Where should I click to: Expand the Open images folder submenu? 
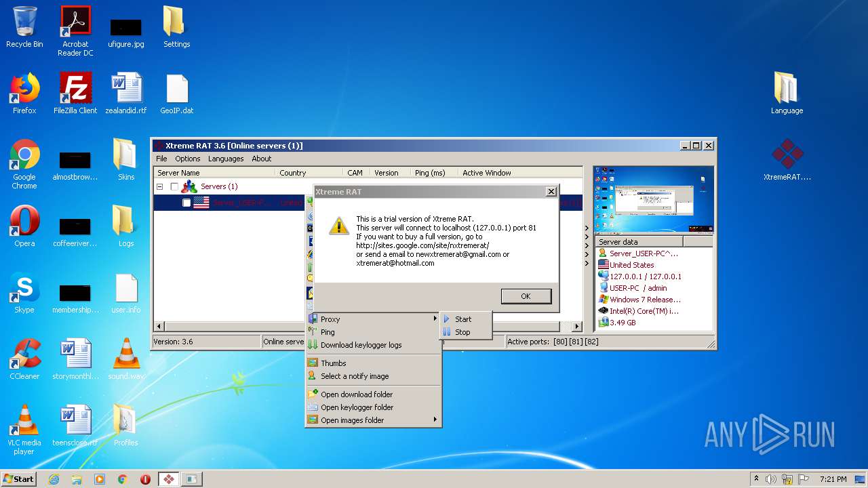pos(373,420)
